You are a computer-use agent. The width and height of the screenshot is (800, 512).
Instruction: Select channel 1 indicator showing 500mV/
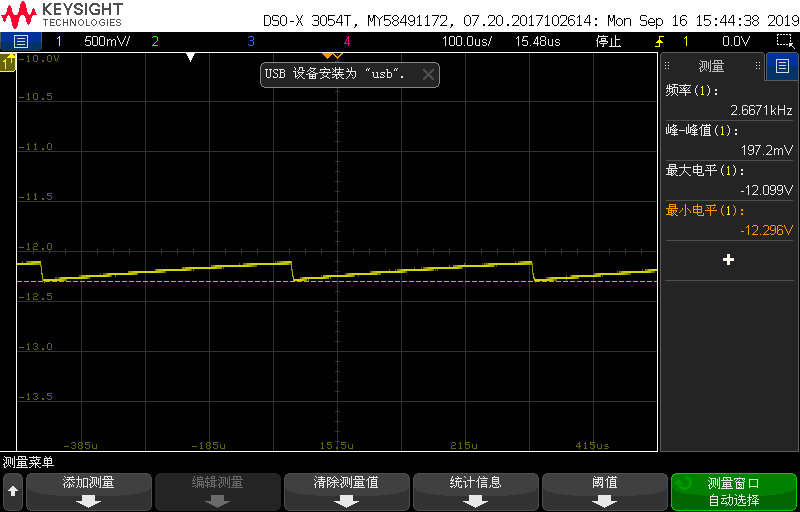point(93,41)
